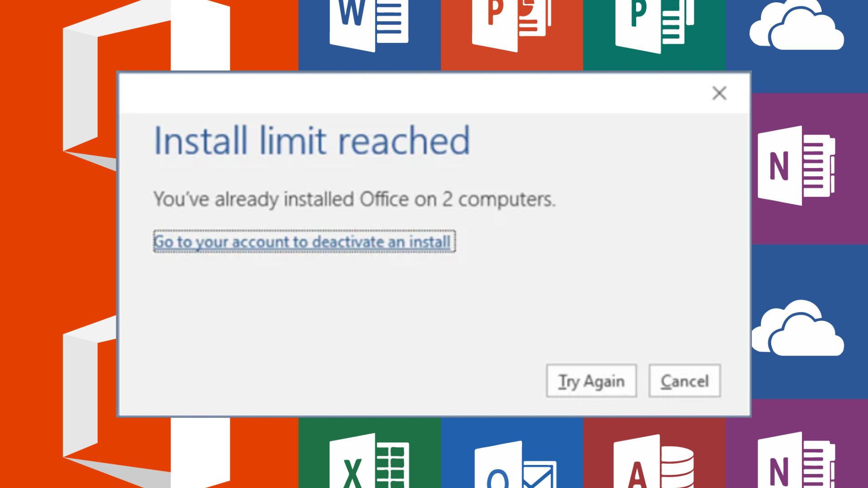Screen dimensions: 868x488
Task: Cancel the install limit dialog
Action: [x=684, y=381]
